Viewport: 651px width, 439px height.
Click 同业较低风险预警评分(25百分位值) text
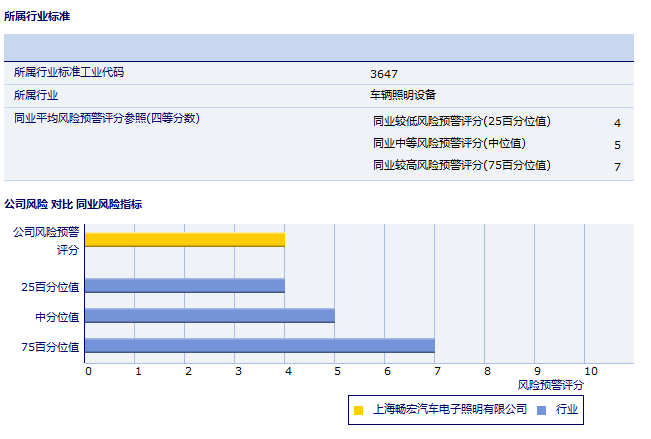462,121
